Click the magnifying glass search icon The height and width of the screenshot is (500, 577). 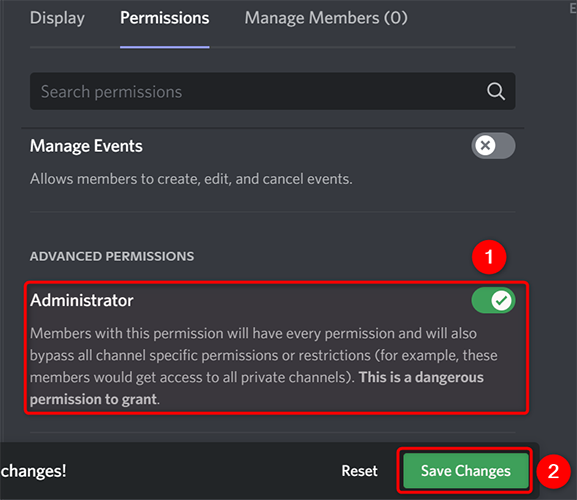click(x=496, y=91)
